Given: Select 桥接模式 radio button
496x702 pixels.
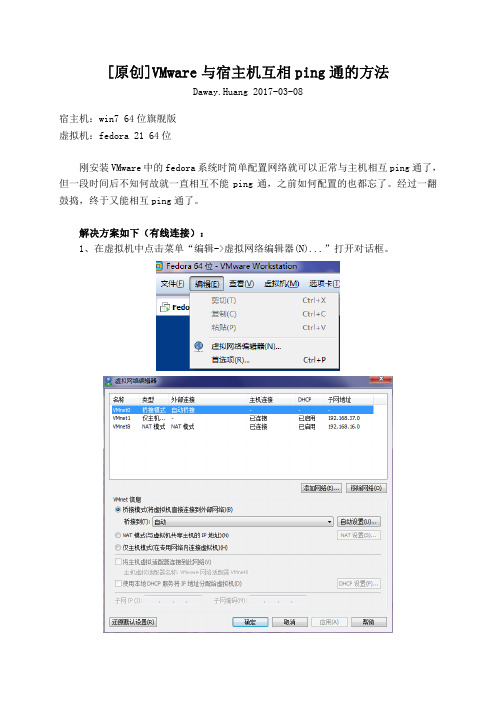Looking at the screenshot, I should (118, 509).
